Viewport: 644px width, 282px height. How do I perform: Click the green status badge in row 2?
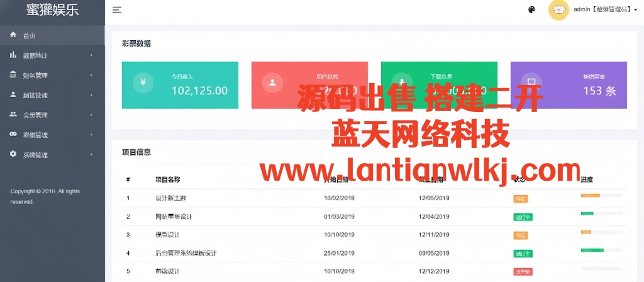(x=523, y=217)
